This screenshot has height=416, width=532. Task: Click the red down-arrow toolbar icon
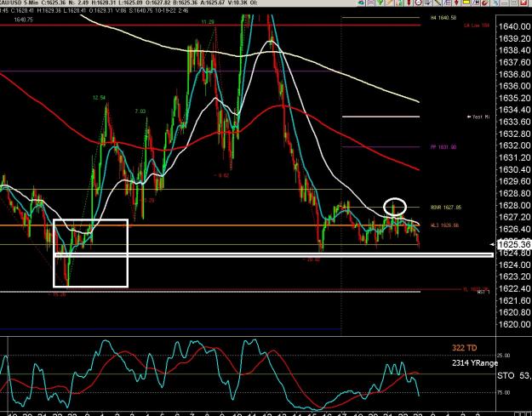(456, 3)
